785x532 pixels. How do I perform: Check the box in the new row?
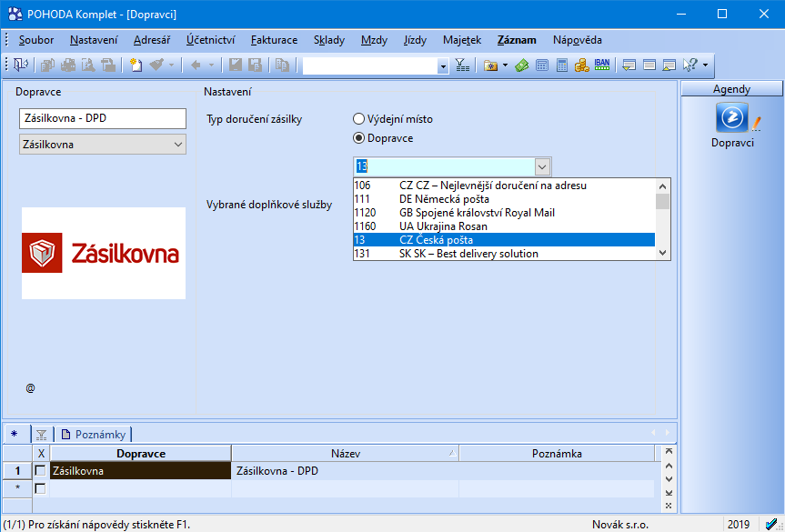point(41,488)
